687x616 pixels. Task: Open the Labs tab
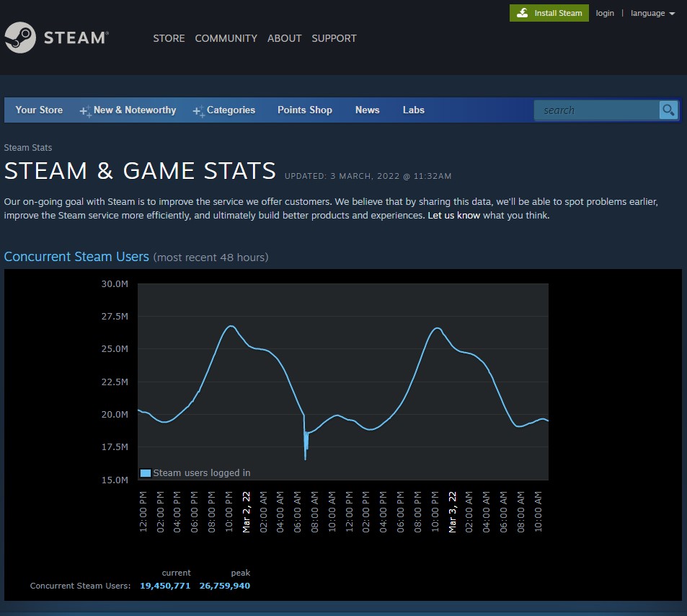click(414, 110)
